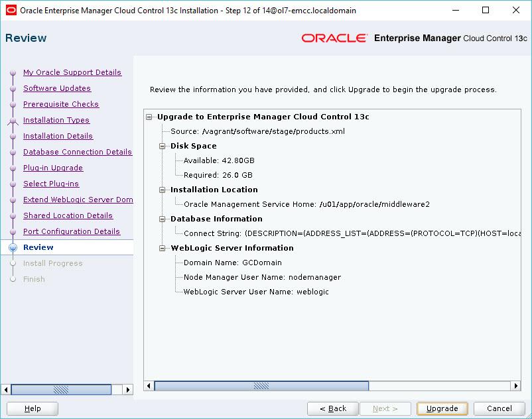Screen dimensions: 532x419
Task: Click the review pane horizontal scrollbar thumb
Action: [x=261, y=386]
